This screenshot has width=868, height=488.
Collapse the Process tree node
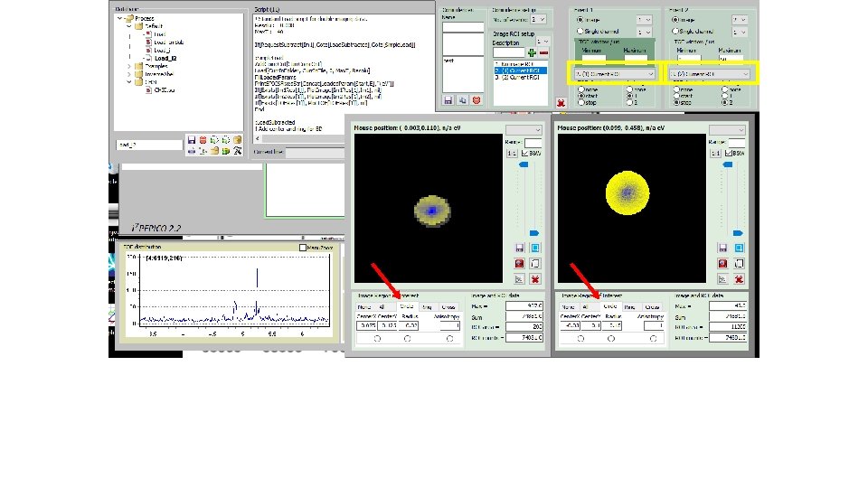coord(119,18)
